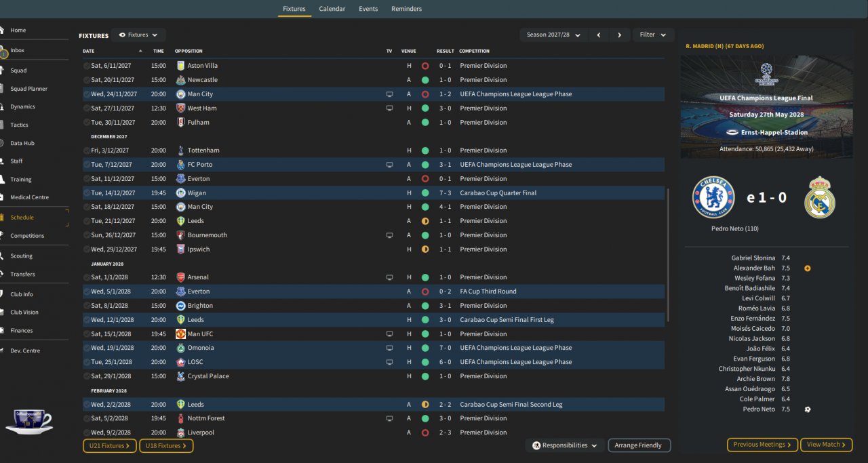This screenshot has height=463, width=868.
Task: Tick the check circle for Sat, 29/1/2028
Action: (x=86, y=376)
